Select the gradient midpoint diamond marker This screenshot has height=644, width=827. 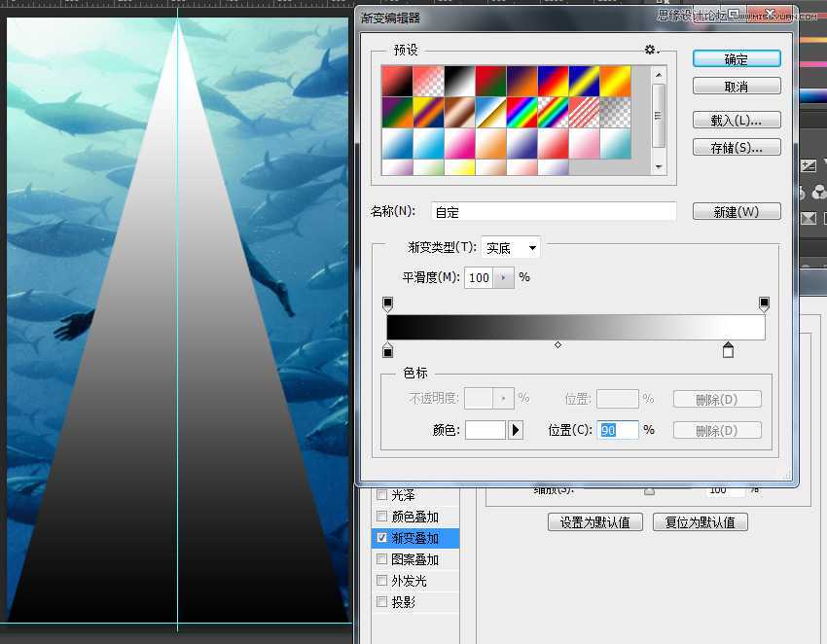tap(558, 343)
